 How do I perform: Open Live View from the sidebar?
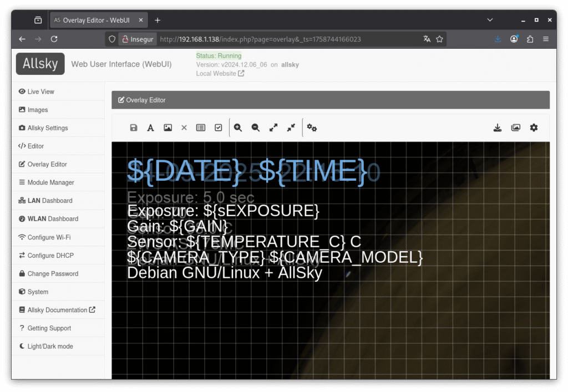pos(41,91)
